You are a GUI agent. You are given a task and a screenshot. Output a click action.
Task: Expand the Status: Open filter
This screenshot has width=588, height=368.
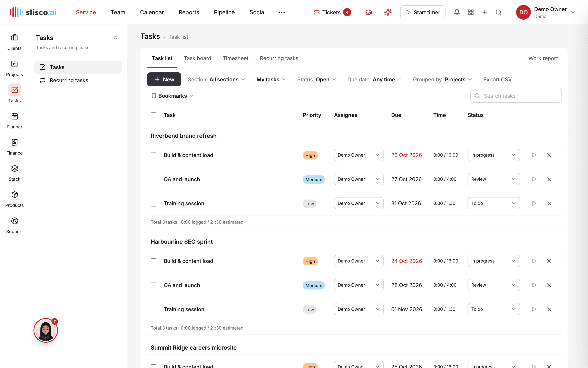tap(316, 80)
